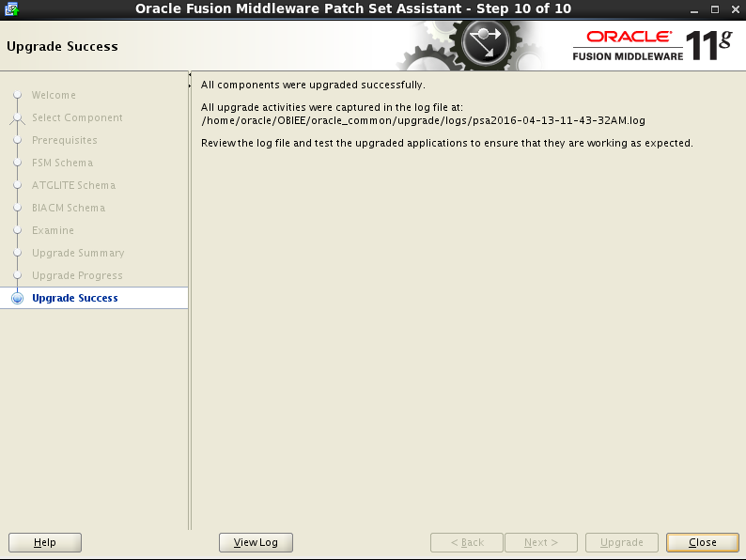Click the Patch Set Assistant title bar icon
This screenshot has width=746, height=560.
[x=11, y=9]
